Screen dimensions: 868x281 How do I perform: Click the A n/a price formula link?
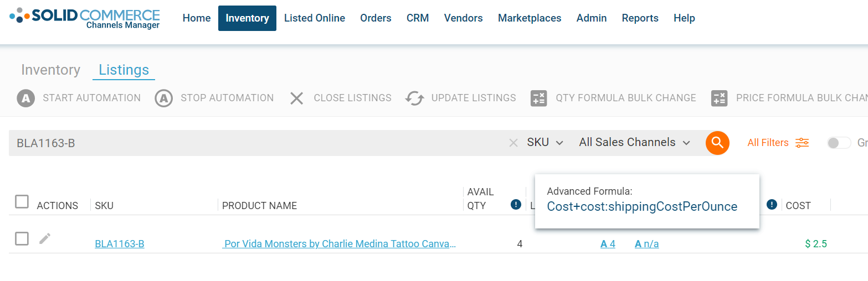[x=646, y=244]
